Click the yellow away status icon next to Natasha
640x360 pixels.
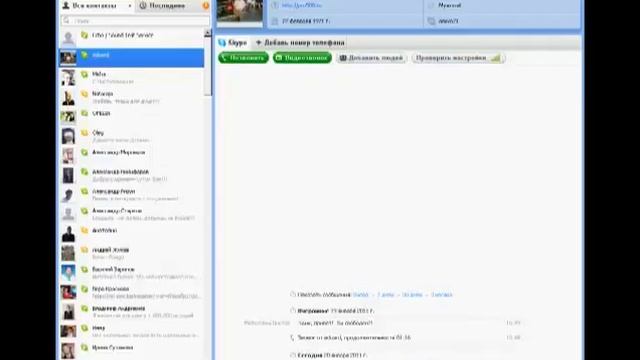tap(84, 94)
